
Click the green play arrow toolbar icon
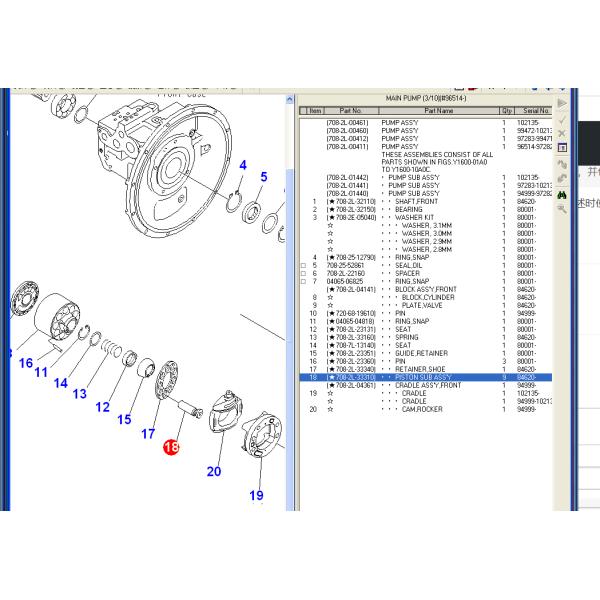coord(562,103)
